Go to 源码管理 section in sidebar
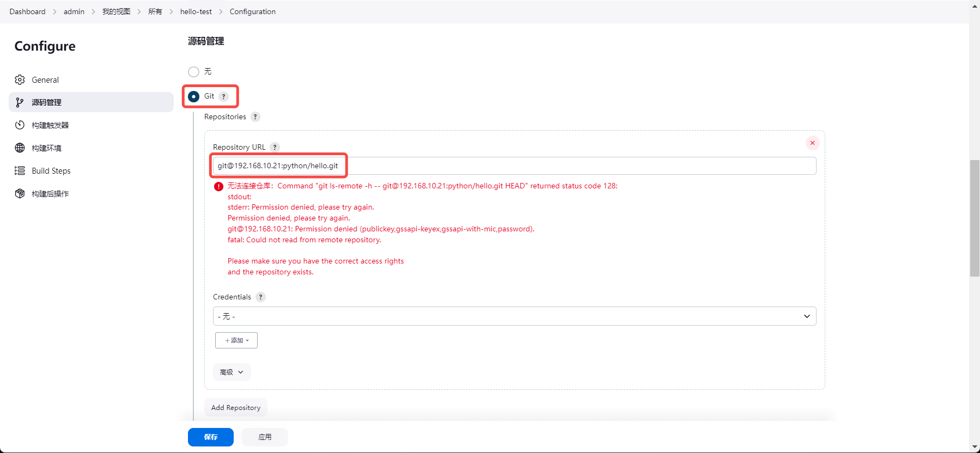The width and height of the screenshot is (980, 453). pyautogui.click(x=91, y=102)
